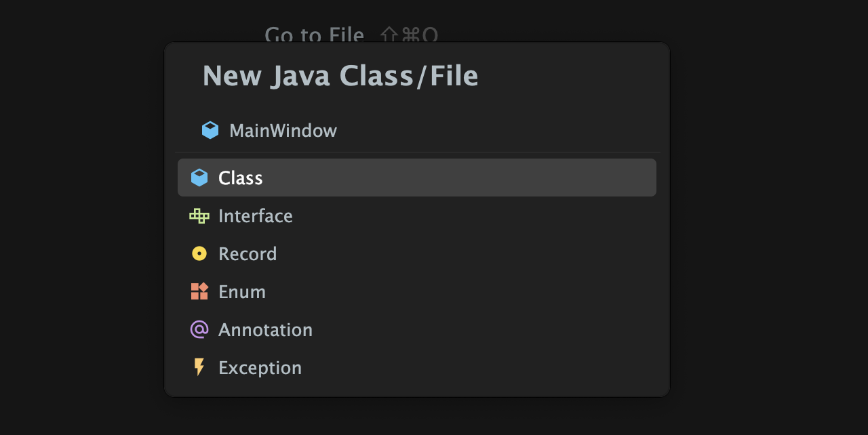Click the Go to File shortcut keys hint

pyautogui.click(x=410, y=34)
